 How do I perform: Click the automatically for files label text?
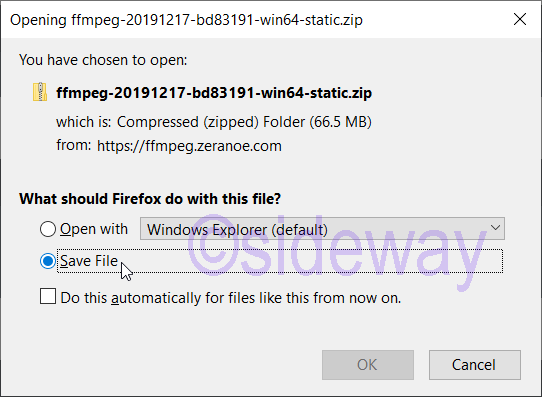[183, 298]
